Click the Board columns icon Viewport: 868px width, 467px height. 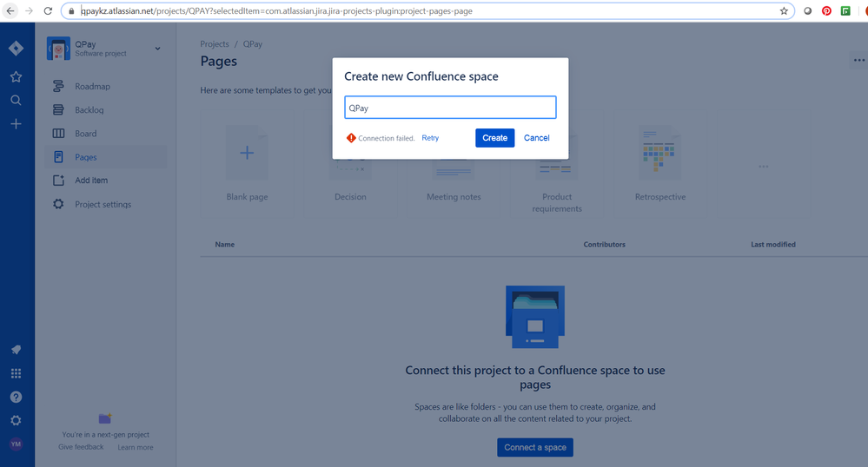coord(58,134)
